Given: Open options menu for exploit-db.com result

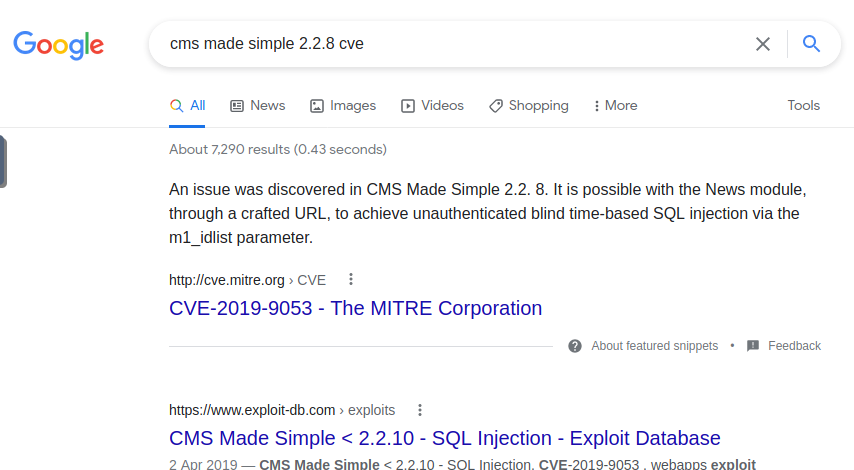Looking at the screenshot, I should click(x=419, y=410).
